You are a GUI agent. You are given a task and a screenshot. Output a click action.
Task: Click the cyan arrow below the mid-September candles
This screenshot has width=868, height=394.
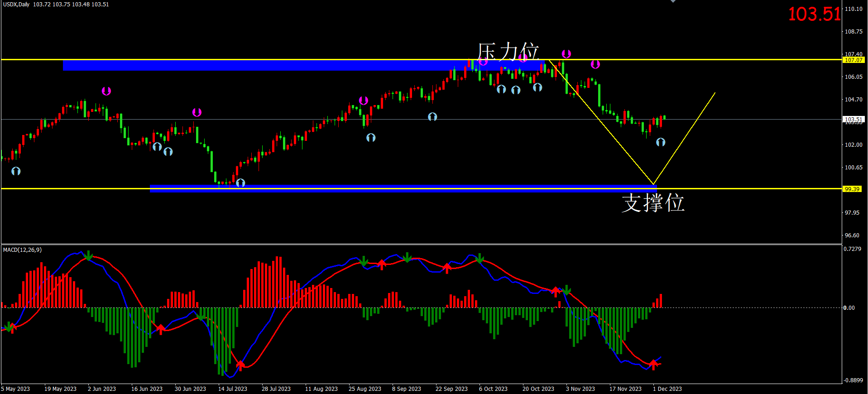tap(432, 116)
